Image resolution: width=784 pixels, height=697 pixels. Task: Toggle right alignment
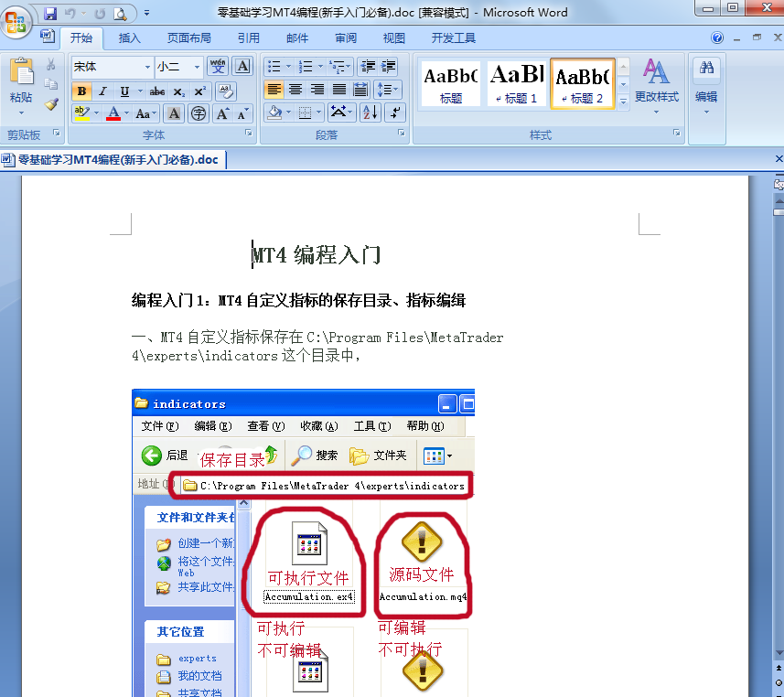[317, 90]
